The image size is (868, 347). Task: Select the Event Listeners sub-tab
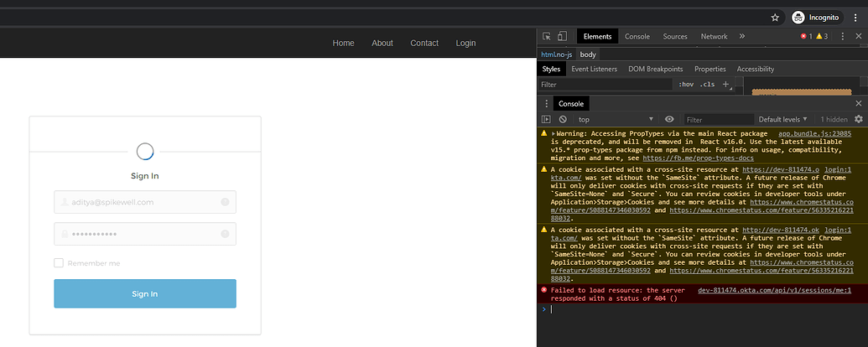click(x=594, y=70)
